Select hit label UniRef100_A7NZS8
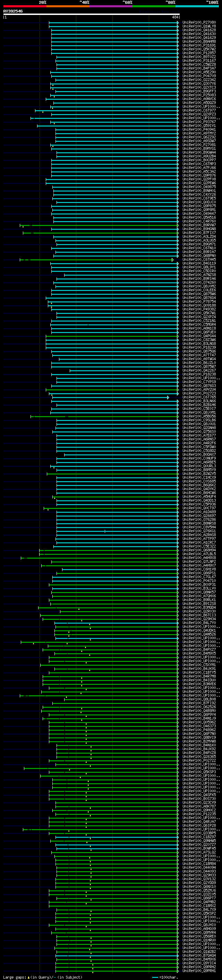The width and height of the screenshot is (222, 980). (x=199, y=275)
